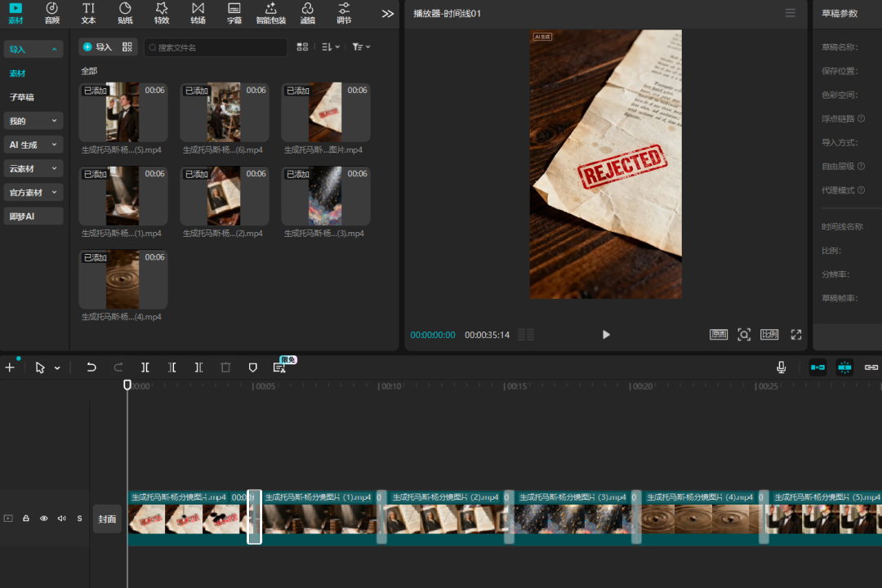Viewport: 882px width, 588px height.
Task: Click the undo arrow icon
Action: click(x=91, y=367)
